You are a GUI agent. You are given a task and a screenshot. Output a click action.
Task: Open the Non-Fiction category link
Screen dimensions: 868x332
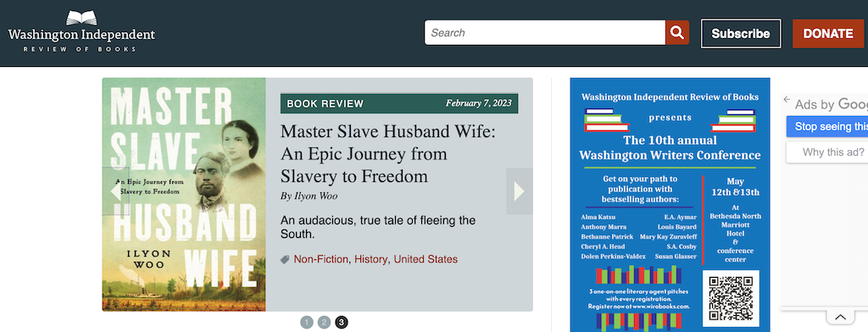coord(321,259)
